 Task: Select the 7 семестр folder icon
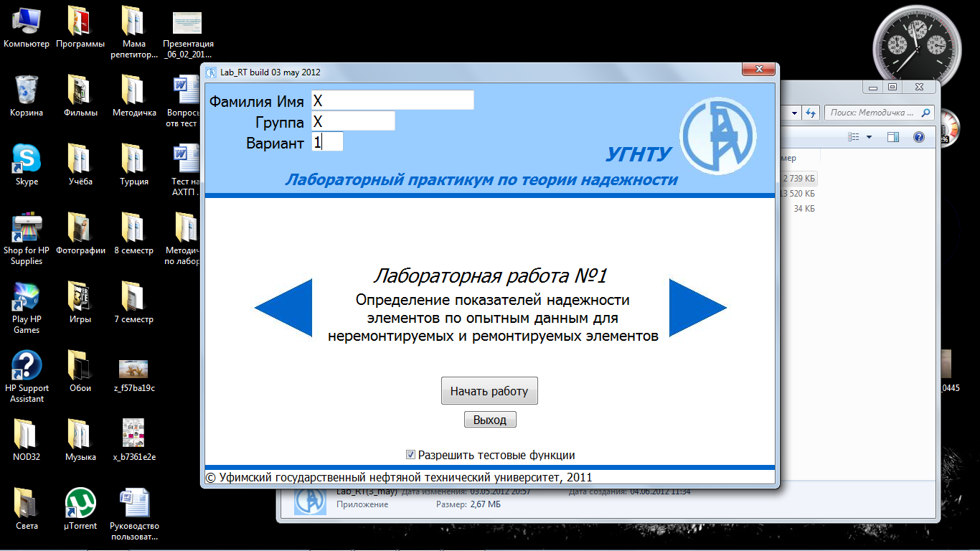134,303
